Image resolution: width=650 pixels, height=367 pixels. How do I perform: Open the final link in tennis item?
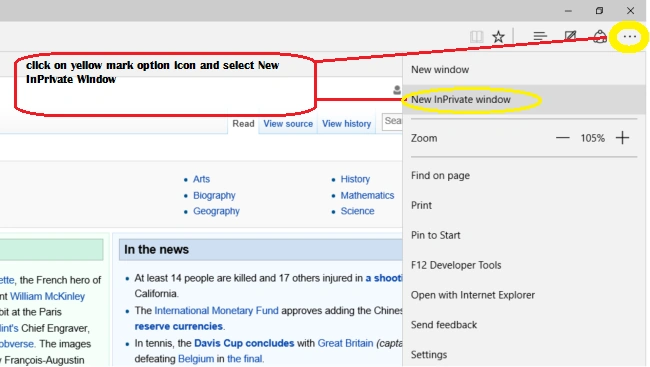[245, 359]
